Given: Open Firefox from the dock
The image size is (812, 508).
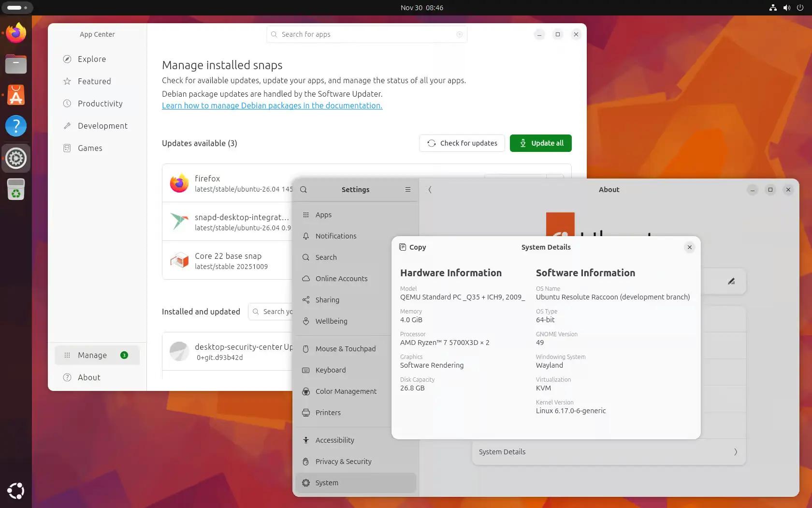Looking at the screenshot, I should coord(15,34).
